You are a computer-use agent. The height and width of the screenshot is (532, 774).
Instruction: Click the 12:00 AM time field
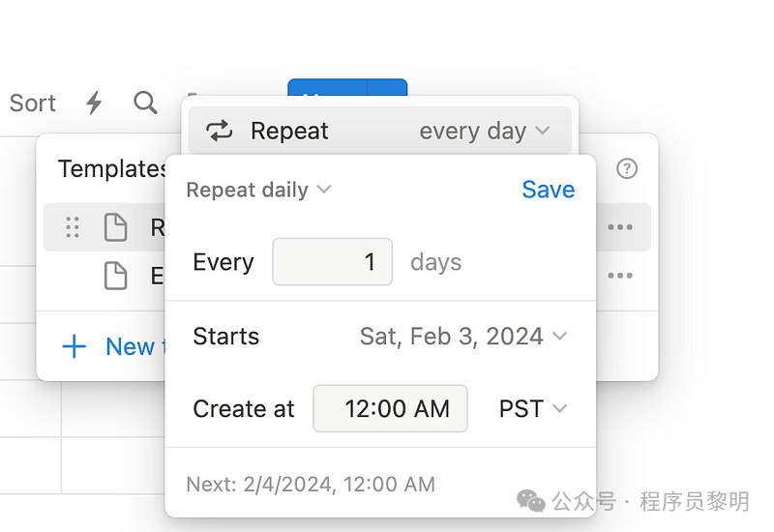point(391,408)
